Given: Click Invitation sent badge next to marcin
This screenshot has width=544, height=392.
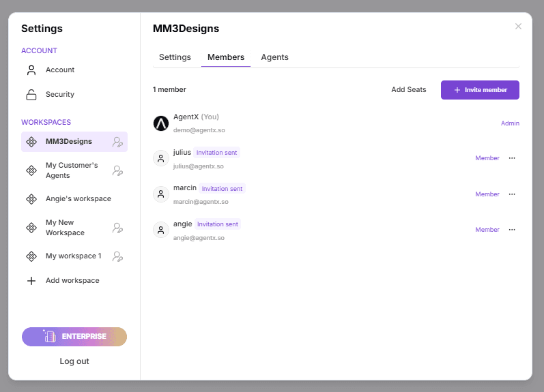Looking at the screenshot, I should [222, 189].
